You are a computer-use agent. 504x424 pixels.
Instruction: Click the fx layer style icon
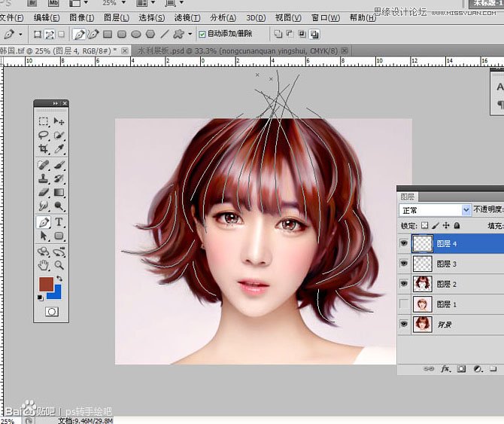(x=445, y=369)
